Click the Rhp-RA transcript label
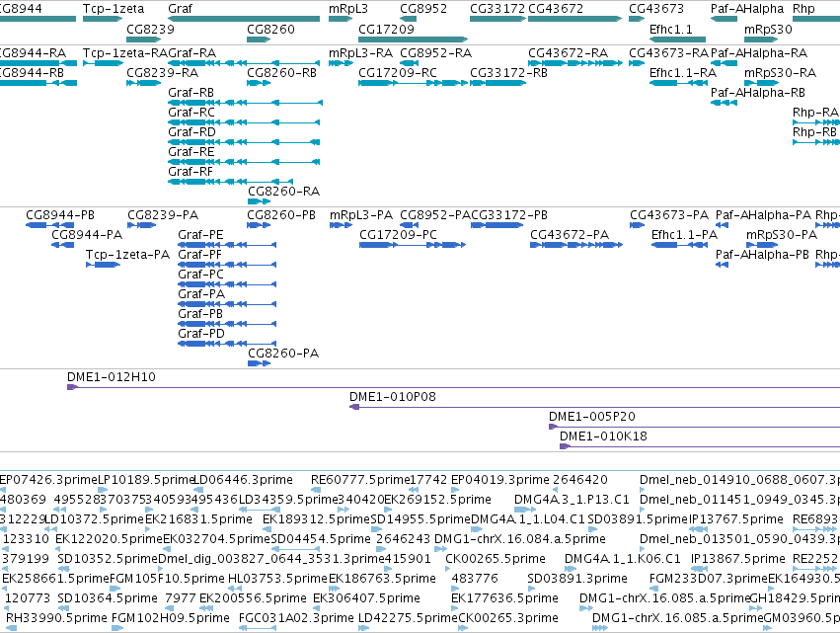Image resolution: width=840 pixels, height=633 pixels. click(815, 112)
